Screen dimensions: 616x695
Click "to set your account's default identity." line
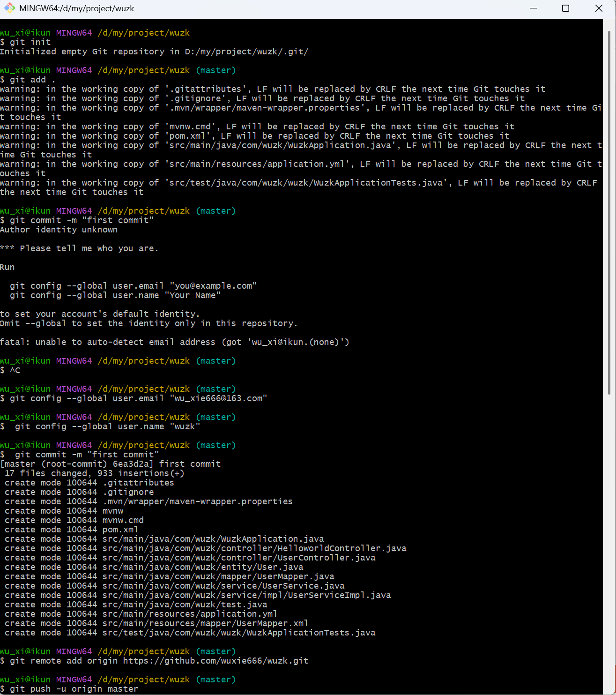coord(100,314)
